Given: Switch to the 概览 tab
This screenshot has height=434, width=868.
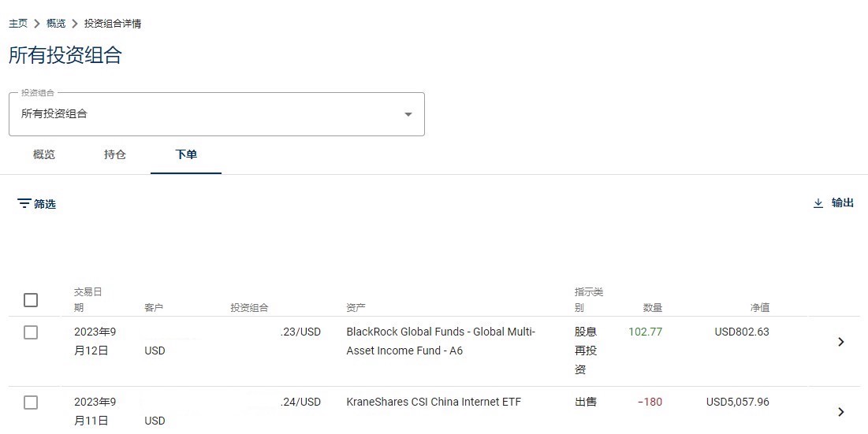Looking at the screenshot, I should click(x=43, y=155).
